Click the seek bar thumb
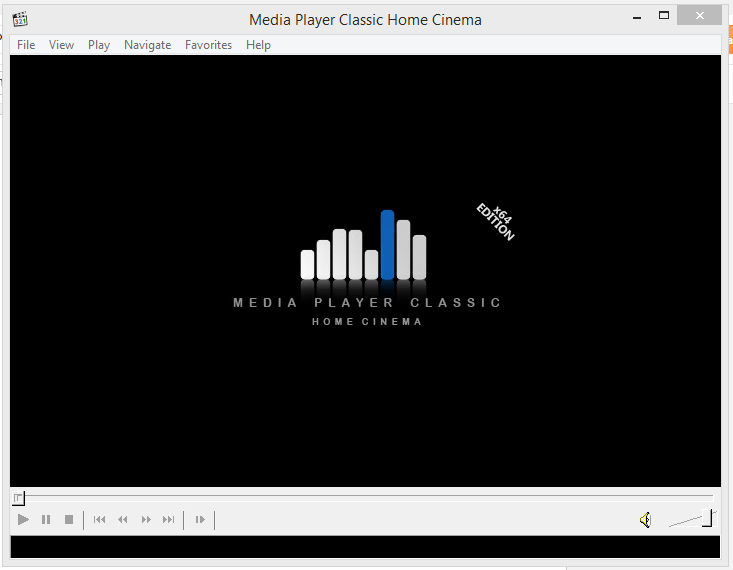The height and width of the screenshot is (570, 733). coord(18,498)
